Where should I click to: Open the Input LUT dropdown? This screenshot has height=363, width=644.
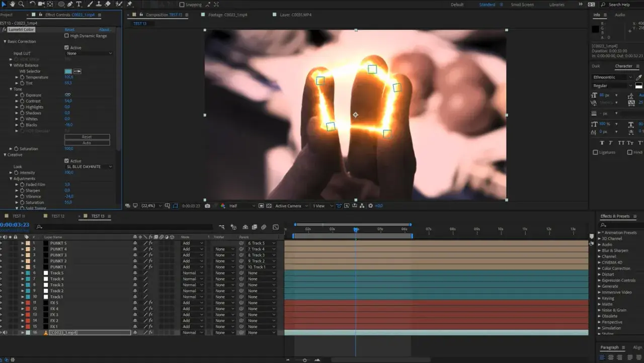click(x=89, y=53)
